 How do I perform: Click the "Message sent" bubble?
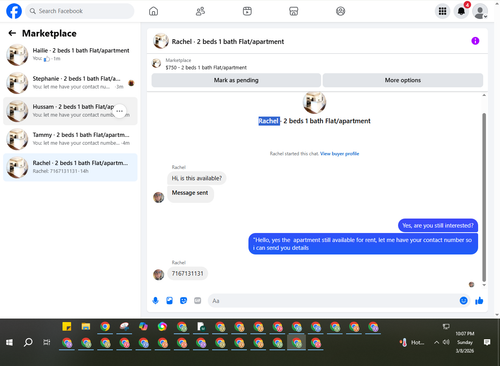coord(190,193)
